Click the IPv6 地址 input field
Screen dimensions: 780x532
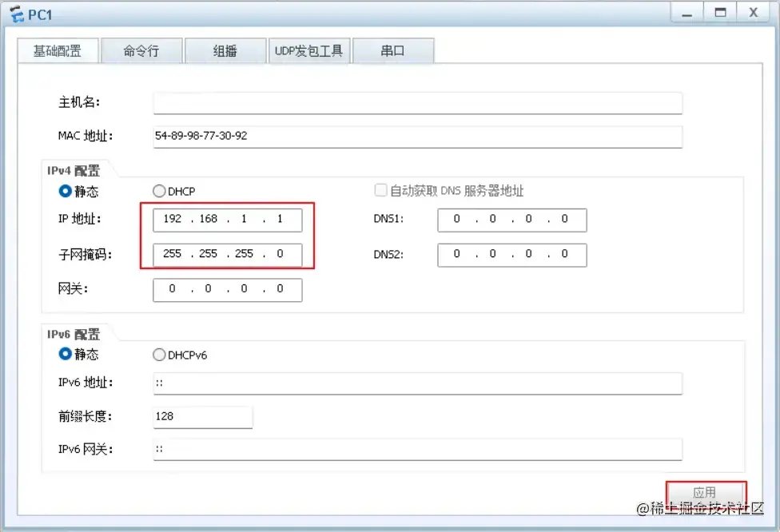pyautogui.click(x=417, y=383)
